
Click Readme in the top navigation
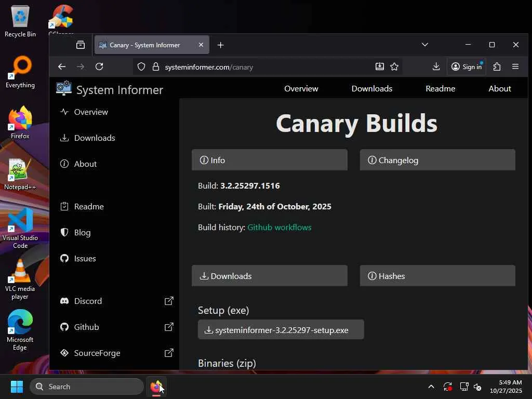441,88
